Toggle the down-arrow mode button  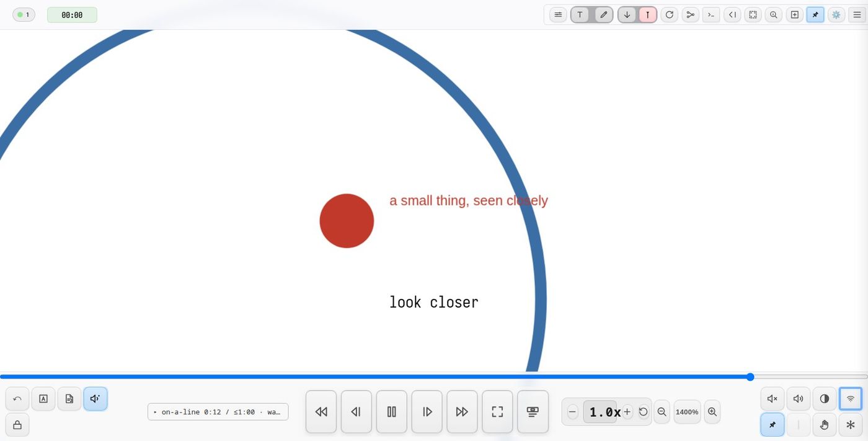tap(627, 15)
